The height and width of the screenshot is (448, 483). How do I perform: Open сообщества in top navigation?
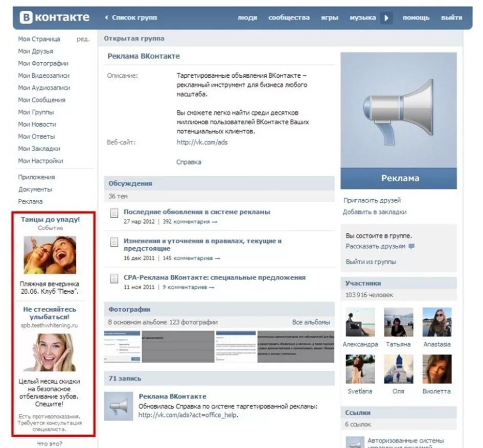pos(289,17)
